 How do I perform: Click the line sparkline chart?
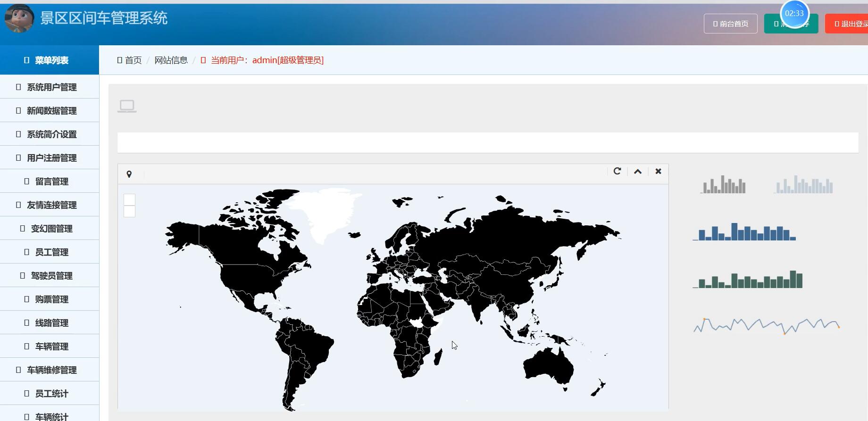coord(766,326)
